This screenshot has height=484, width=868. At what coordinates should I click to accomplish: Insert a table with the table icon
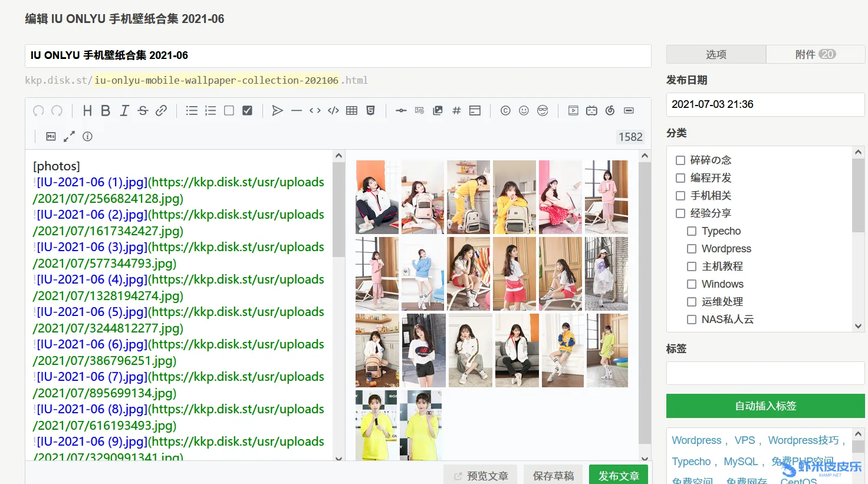tap(352, 111)
